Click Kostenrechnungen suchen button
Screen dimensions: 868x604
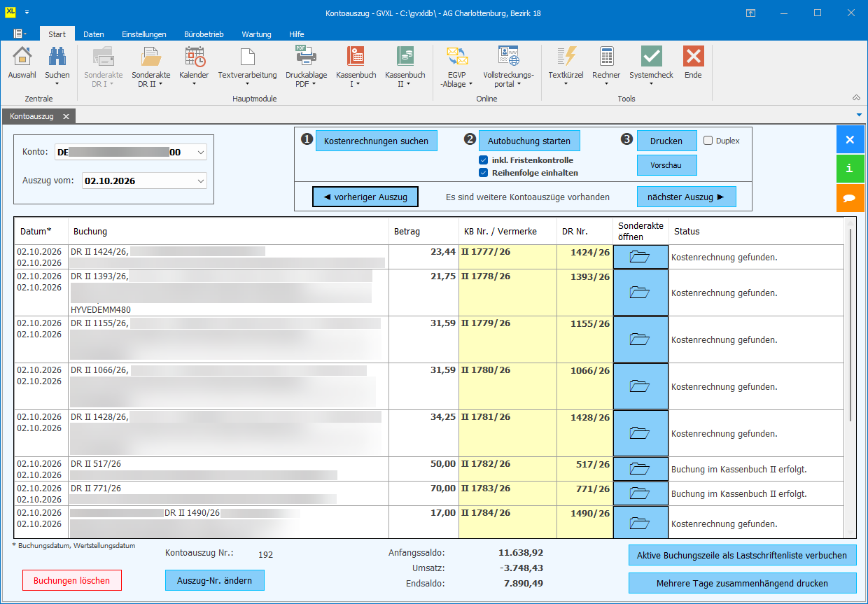click(x=376, y=141)
